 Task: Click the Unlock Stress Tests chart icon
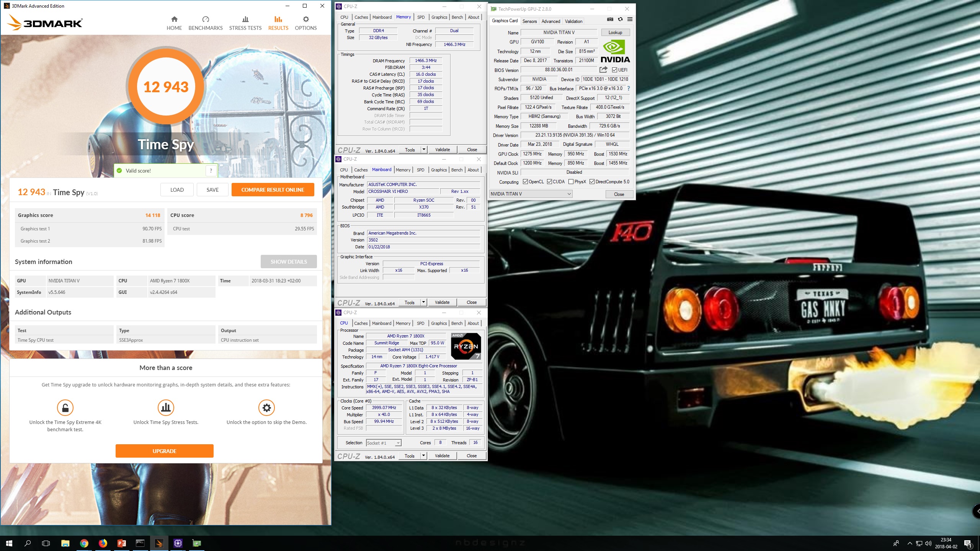pyautogui.click(x=166, y=408)
